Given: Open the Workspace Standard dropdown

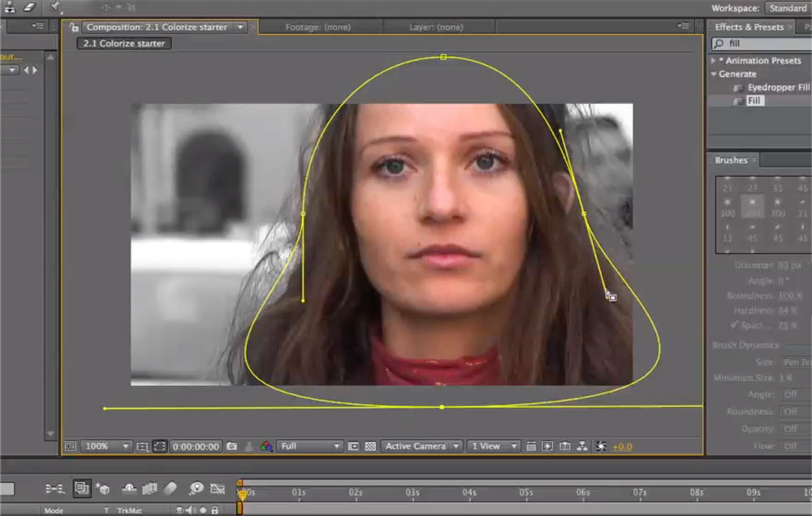Looking at the screenshot, I should click(x=787, y=8).
